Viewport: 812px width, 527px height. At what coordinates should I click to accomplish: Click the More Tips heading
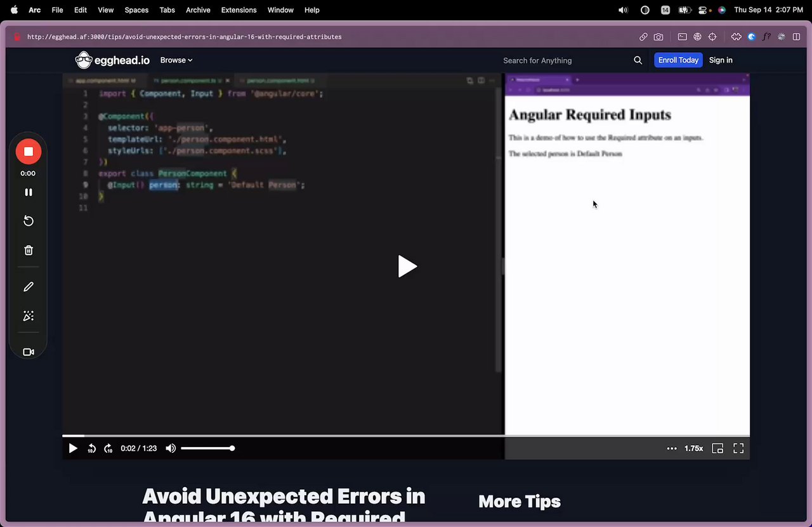pyautogui.click(x=520, y=502)
